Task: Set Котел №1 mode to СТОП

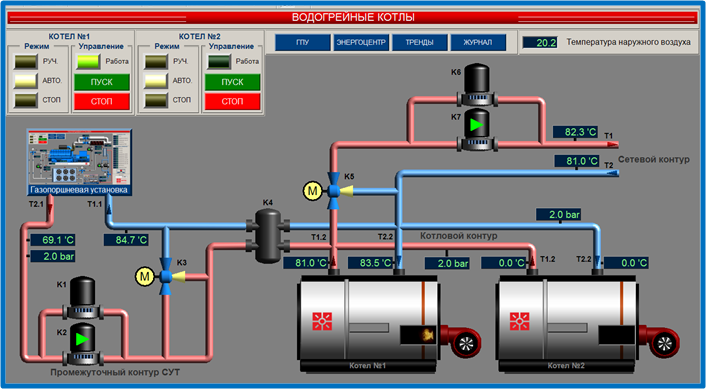Action: coord(26,100)
